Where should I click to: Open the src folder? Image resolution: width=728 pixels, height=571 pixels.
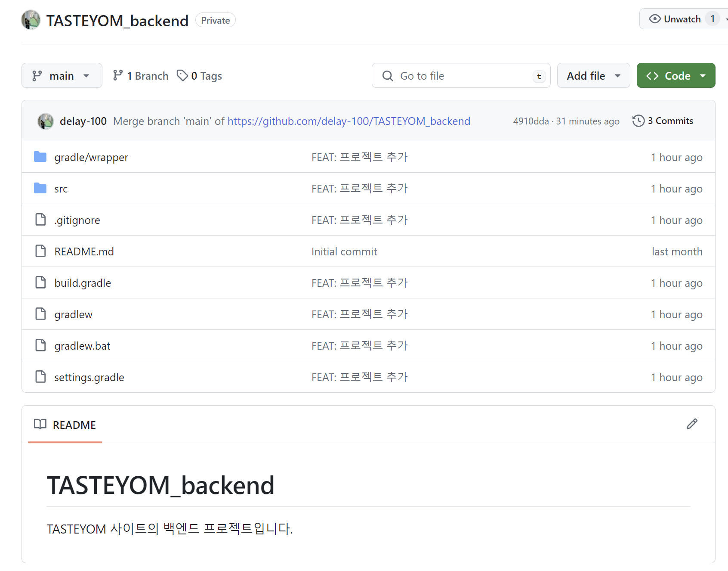click(61, 189)
